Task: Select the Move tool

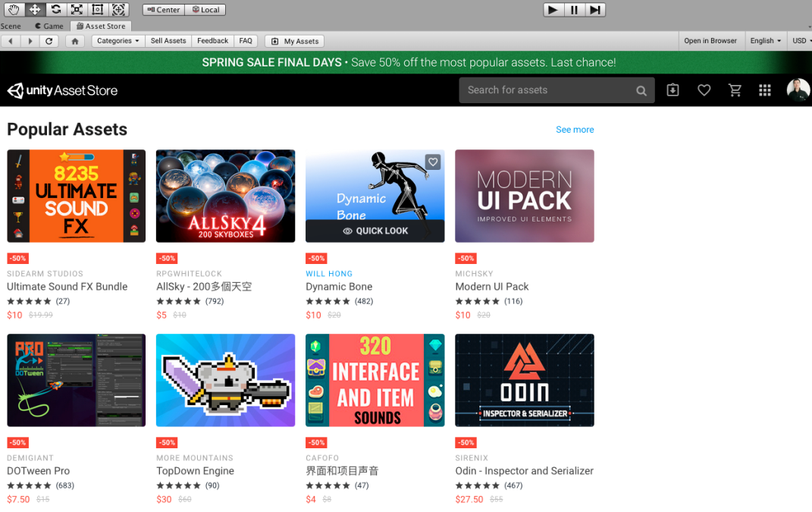Action: coord(35,9)
